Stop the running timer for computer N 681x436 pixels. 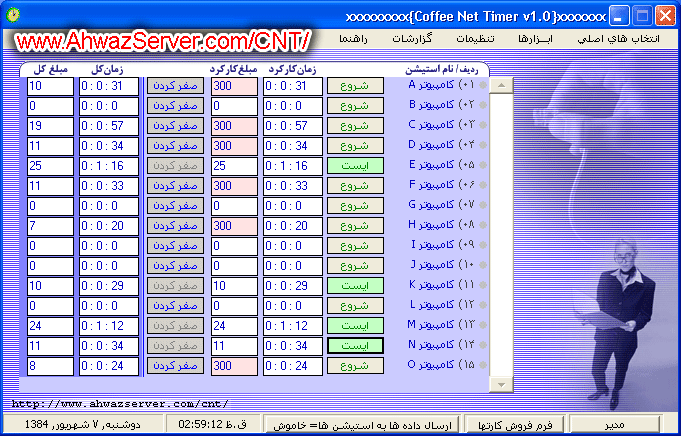(355, 346)
